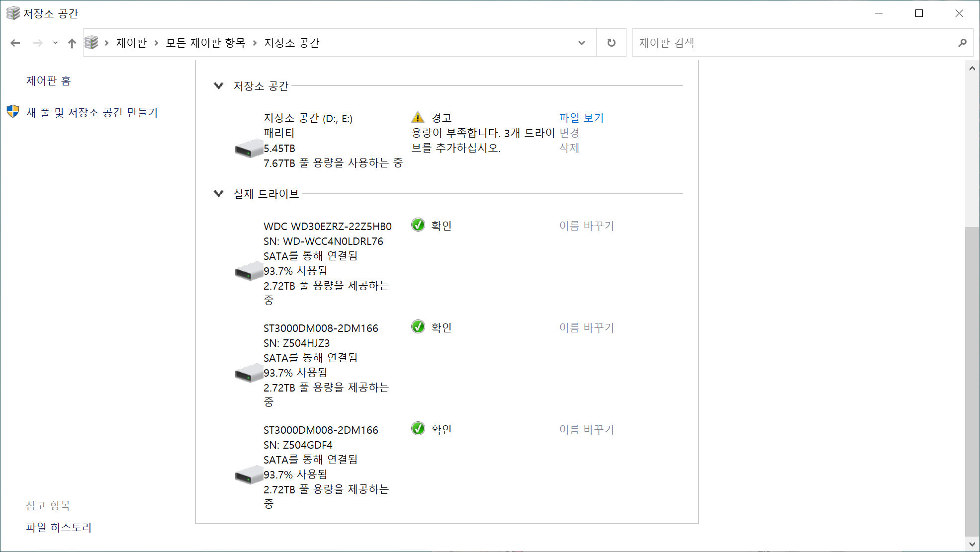Open the address bar history dropdown
Viewport: 980px width, 552px height.
tap(581, 43)
